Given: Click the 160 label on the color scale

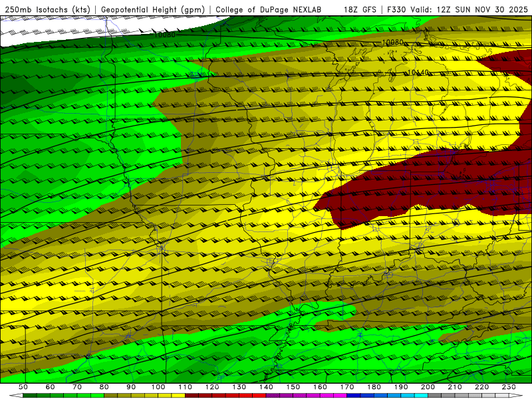Looking at the screenshot, I should tap(320, 387).
